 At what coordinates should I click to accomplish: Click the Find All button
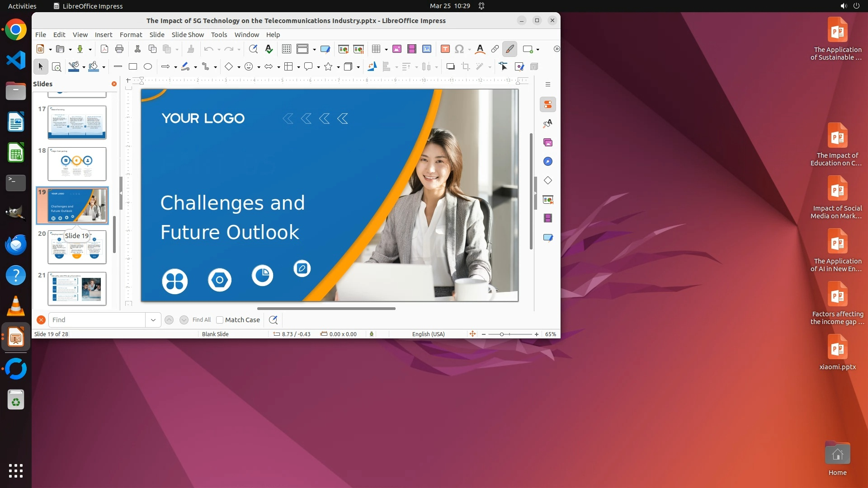(x=201, y=320)
